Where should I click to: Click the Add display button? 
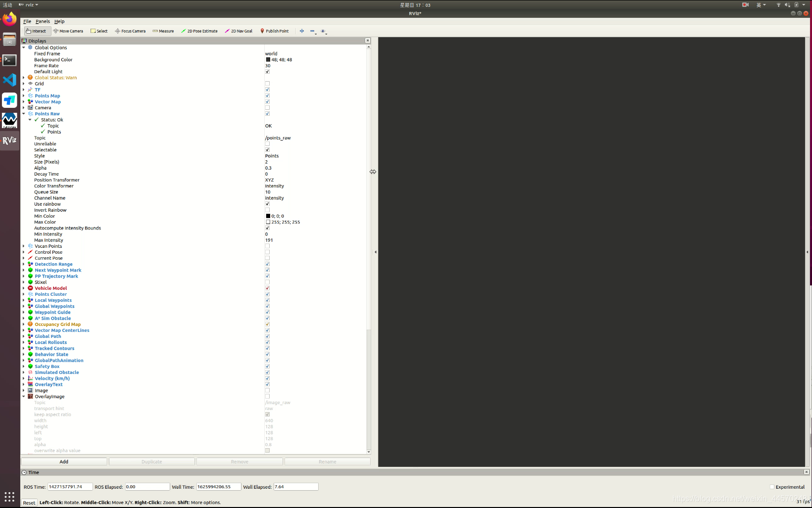(x=64, y=462)
